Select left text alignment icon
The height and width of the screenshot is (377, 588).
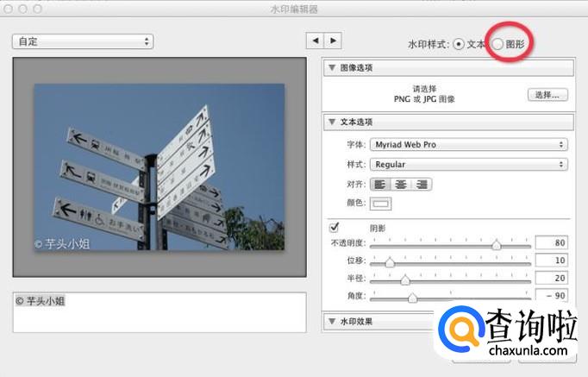379,184
